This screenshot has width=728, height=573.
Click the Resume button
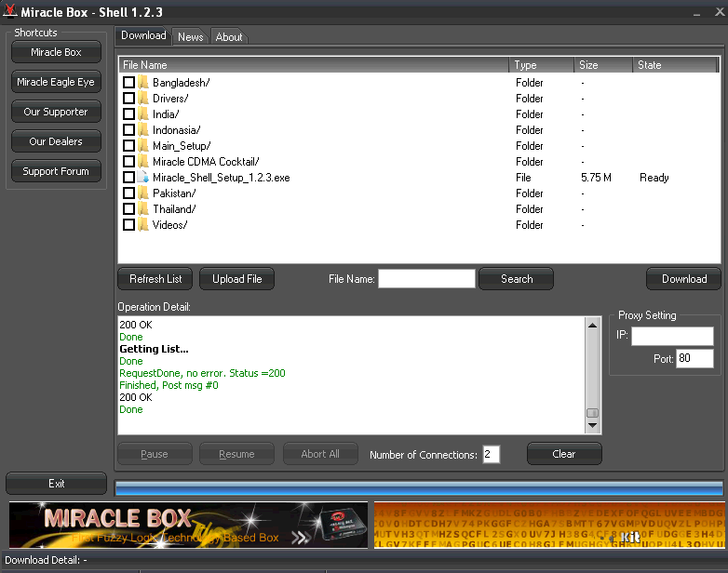pos(236,453)
